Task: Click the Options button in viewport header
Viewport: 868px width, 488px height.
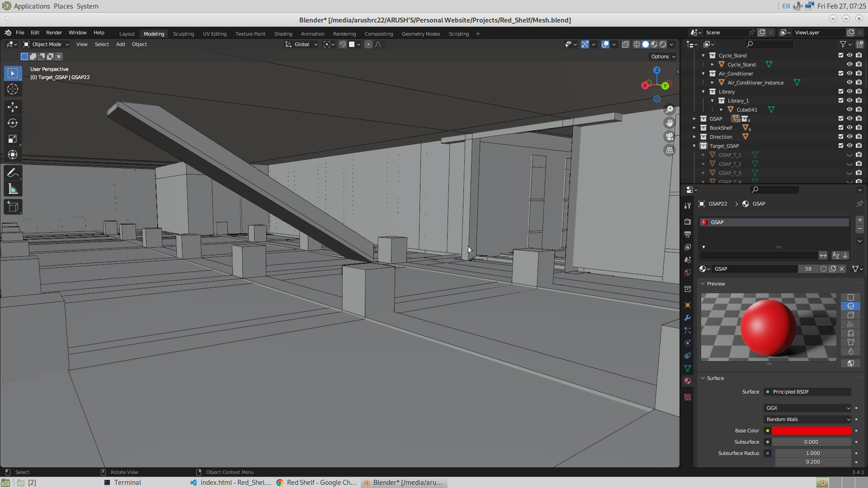Action: tap(662, 56)
